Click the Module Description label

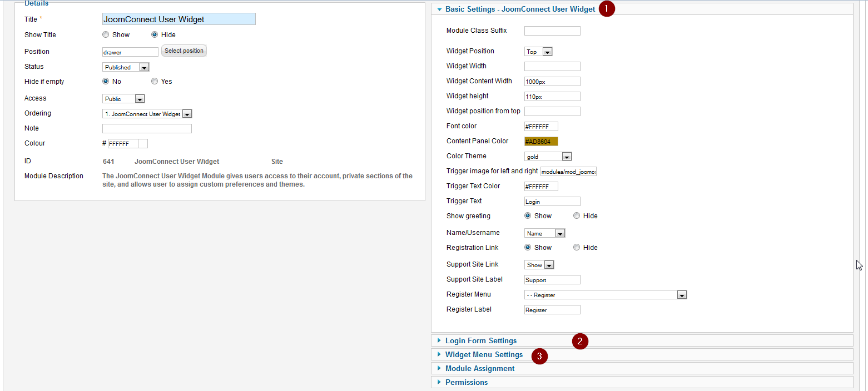tap(54, 176)
